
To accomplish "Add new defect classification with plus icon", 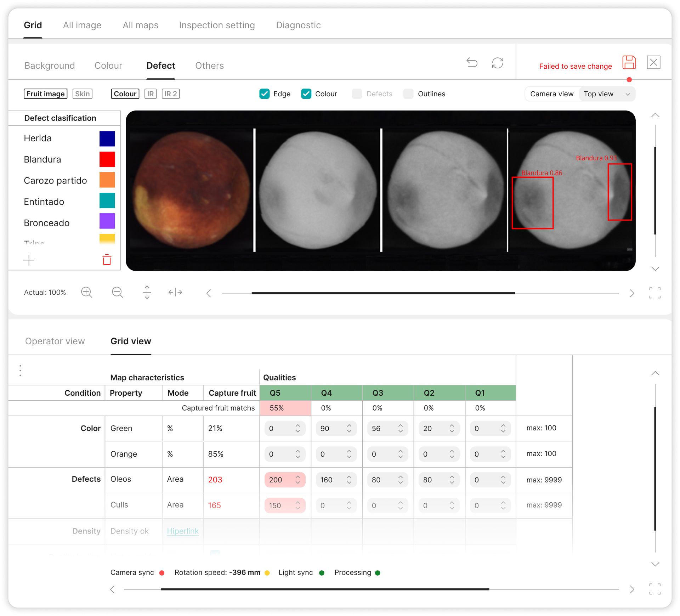I will click(x=29, y=260).
